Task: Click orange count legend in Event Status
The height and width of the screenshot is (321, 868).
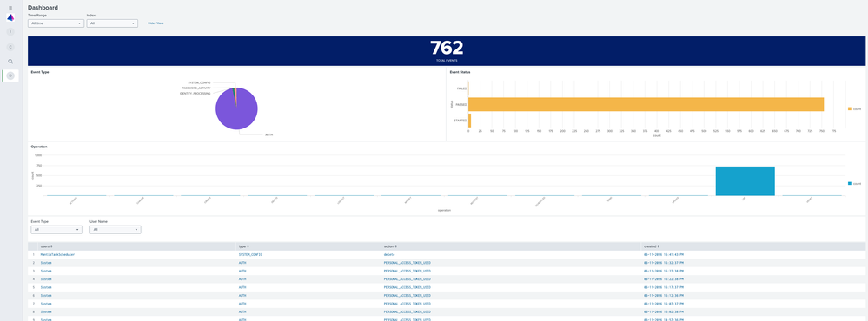Action: coord(853,108)
